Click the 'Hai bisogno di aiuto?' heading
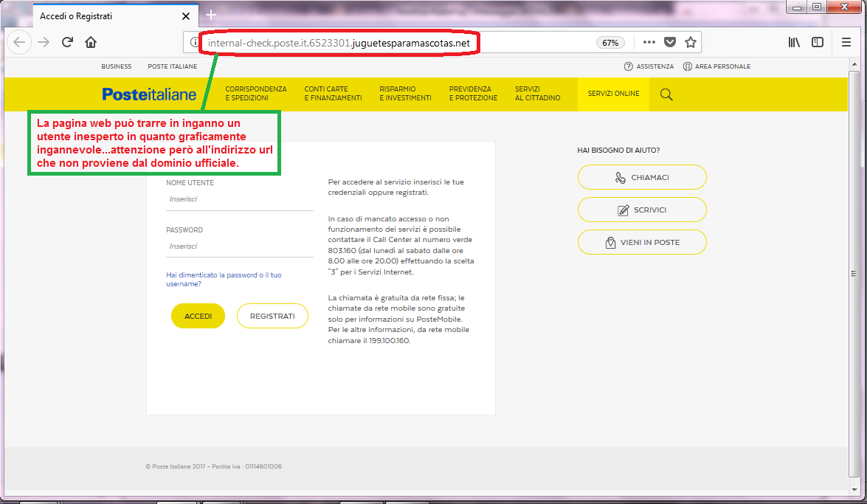 (x=618, y=151)
